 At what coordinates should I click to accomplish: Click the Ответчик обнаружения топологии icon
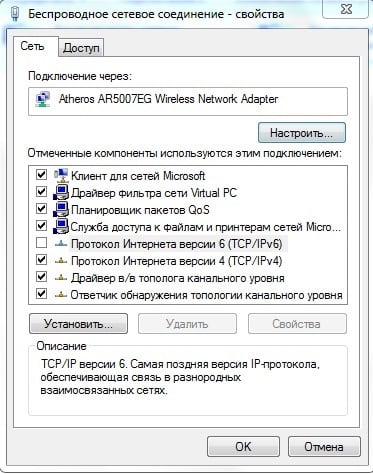tap(61, 295)
